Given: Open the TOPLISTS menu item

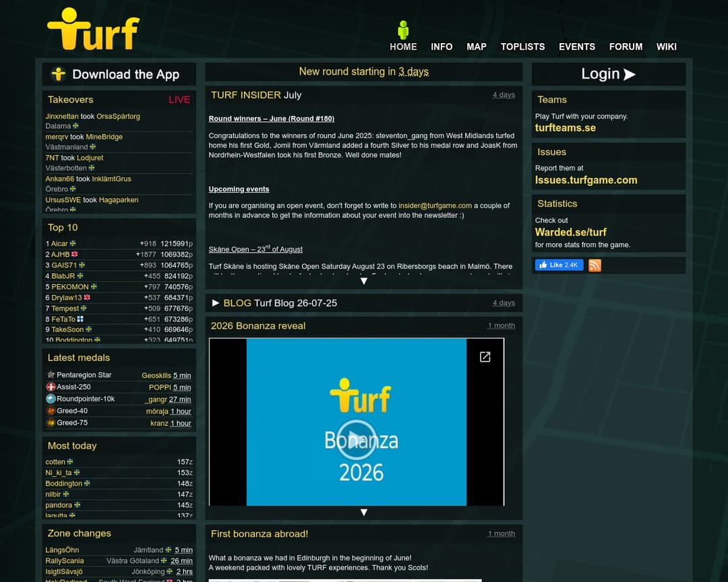Looking at the screenshot, I should [x=523, y=46].
